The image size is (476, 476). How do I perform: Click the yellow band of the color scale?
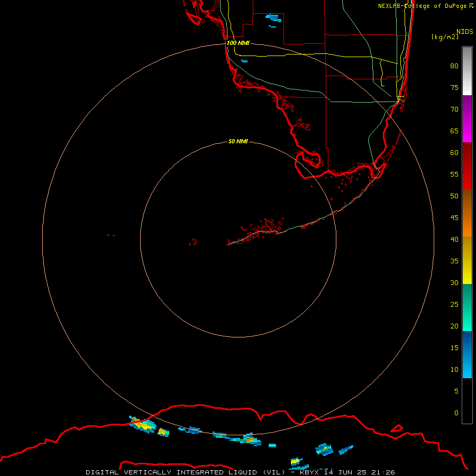click(x=467, y=260)
